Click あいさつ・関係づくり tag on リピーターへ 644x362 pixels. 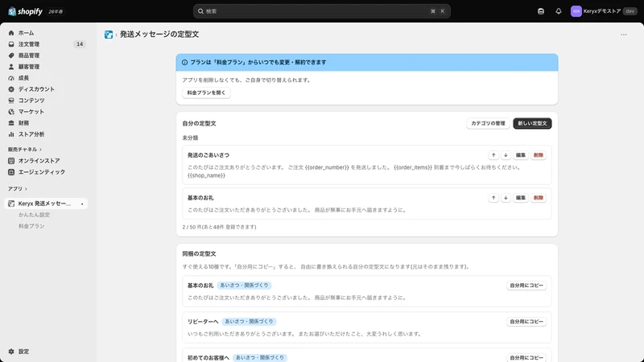click(x=249, y=321)
